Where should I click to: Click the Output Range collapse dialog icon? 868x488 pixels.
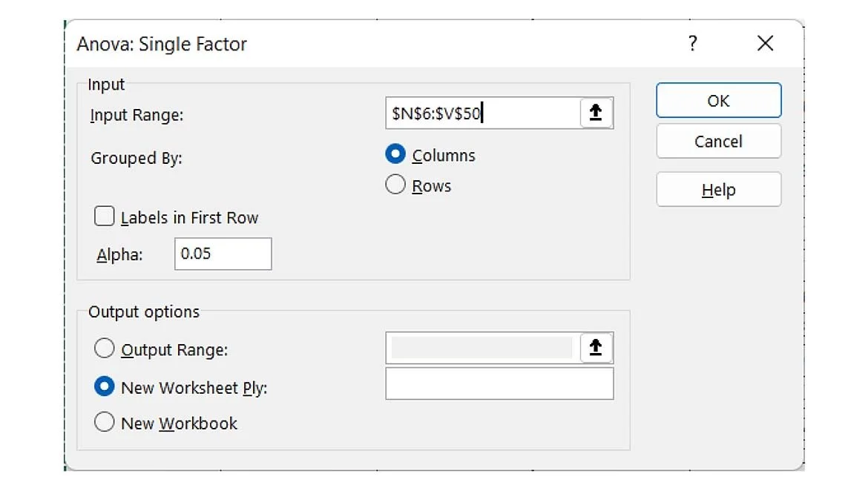point(595,348)
